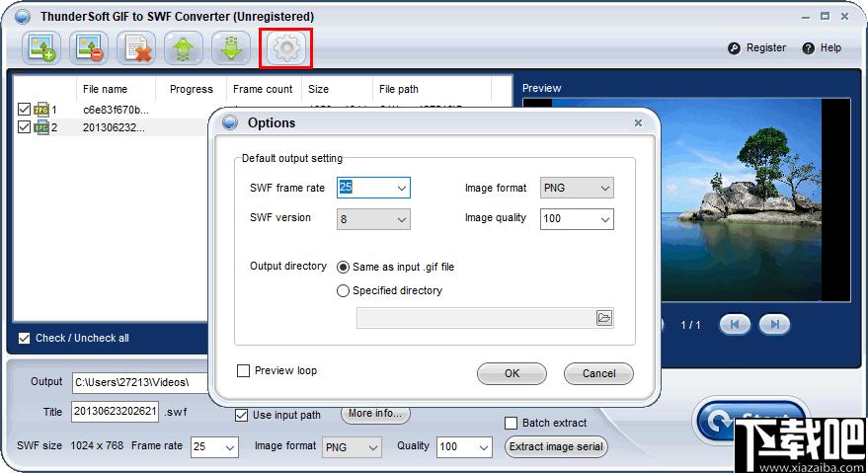Uncheck the checkbox for file row 2
Screen dimensions: 868x473
pos(24,126)
